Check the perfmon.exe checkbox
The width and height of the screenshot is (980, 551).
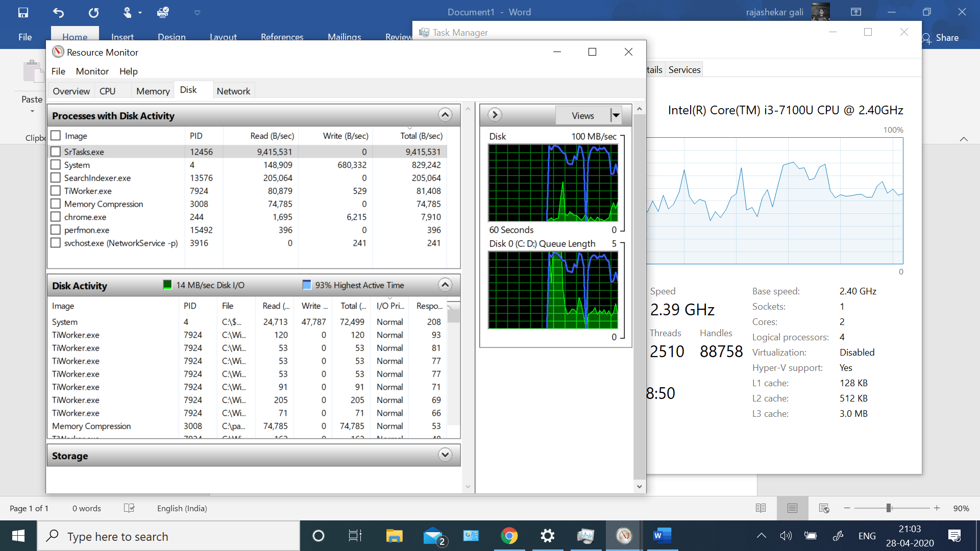pos(56,230)
